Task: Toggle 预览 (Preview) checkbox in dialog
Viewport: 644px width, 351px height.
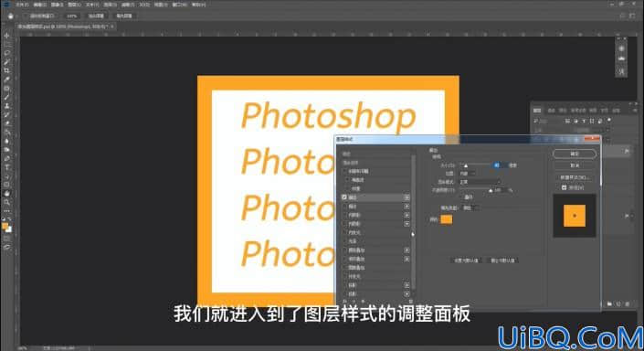Action: click(564, 187)
